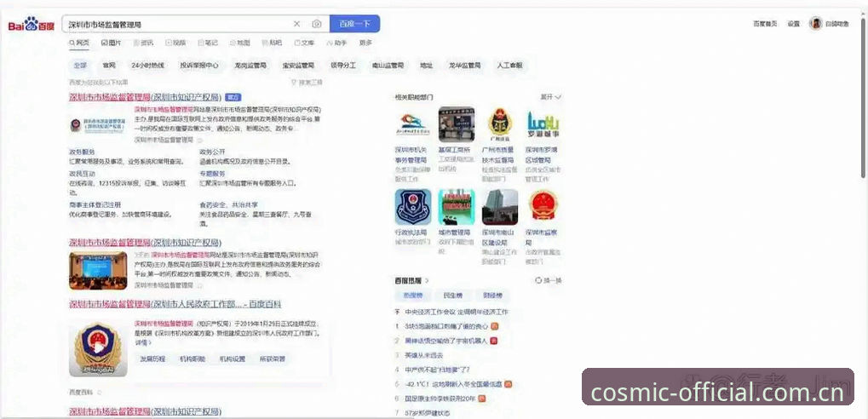Select the 南山监管局 filter chip
Image resolution: width=868 pixels, height=419 pixels.
[x=388, y=66]
